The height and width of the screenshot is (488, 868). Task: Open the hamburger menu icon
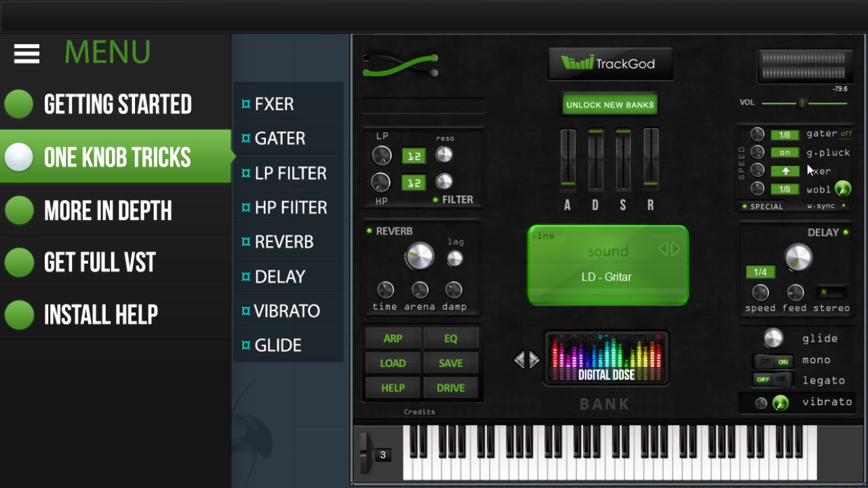click(x=26, y=54)
